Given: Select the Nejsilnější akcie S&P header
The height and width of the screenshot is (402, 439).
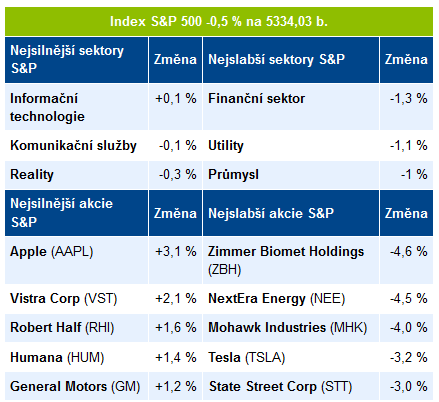Looking at the screenshot, I should (76, 213).
